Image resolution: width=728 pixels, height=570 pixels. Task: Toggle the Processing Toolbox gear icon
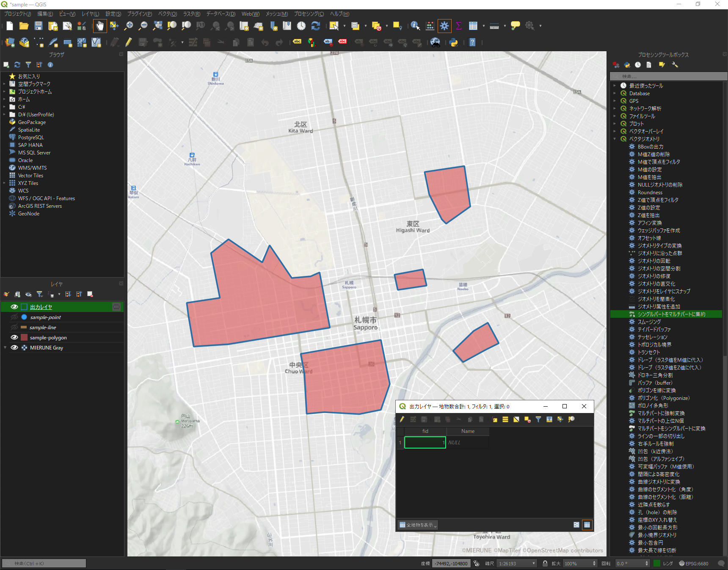pyautogui.click(x=444, y=26)
